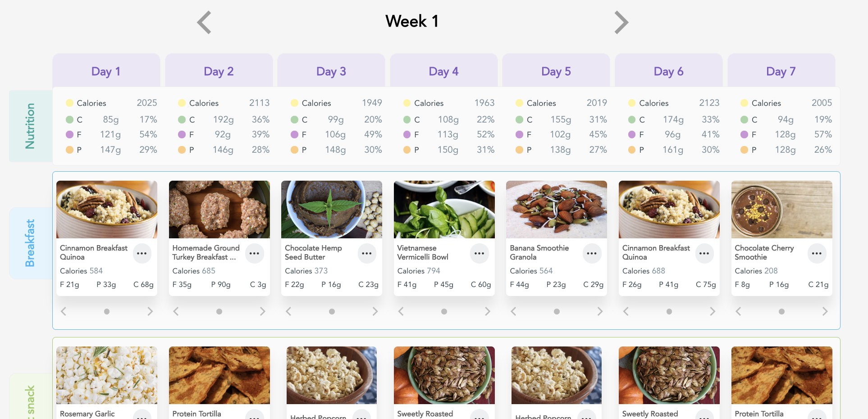868x419 pixels.
Task: Click the carousel dot under Day 2 breakfast
Action: 219,311
